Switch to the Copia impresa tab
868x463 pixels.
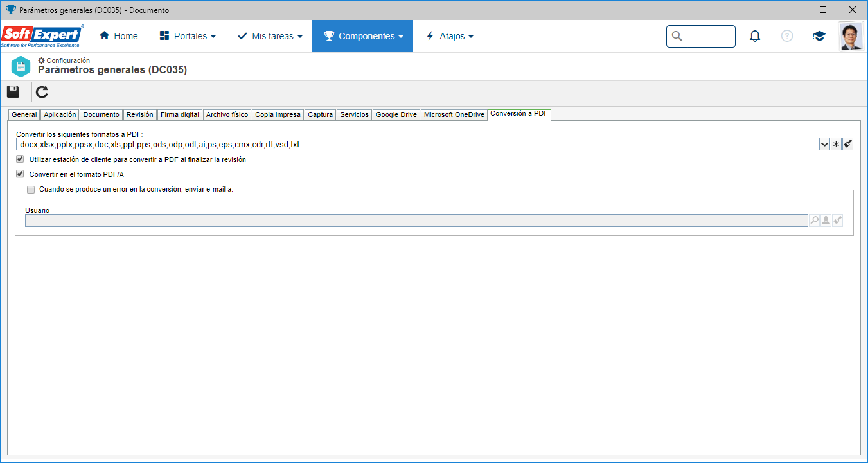coord(278,114)
